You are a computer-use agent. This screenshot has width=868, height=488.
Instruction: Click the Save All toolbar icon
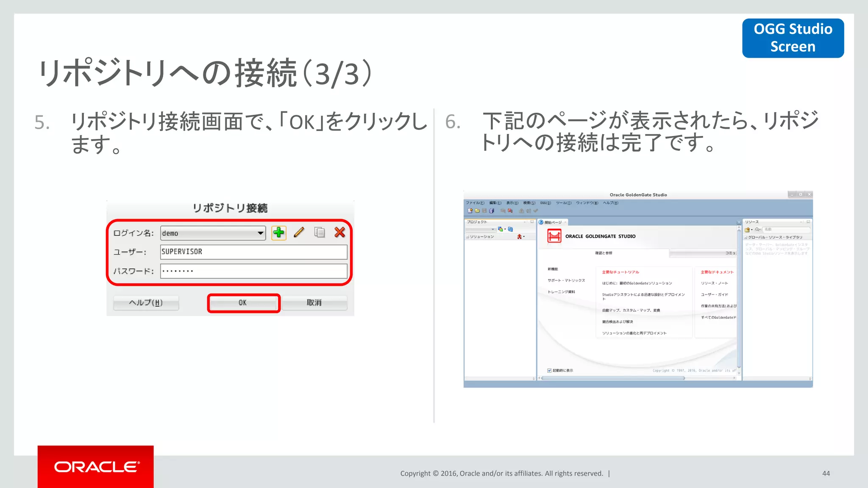click(x=492, y=211)
